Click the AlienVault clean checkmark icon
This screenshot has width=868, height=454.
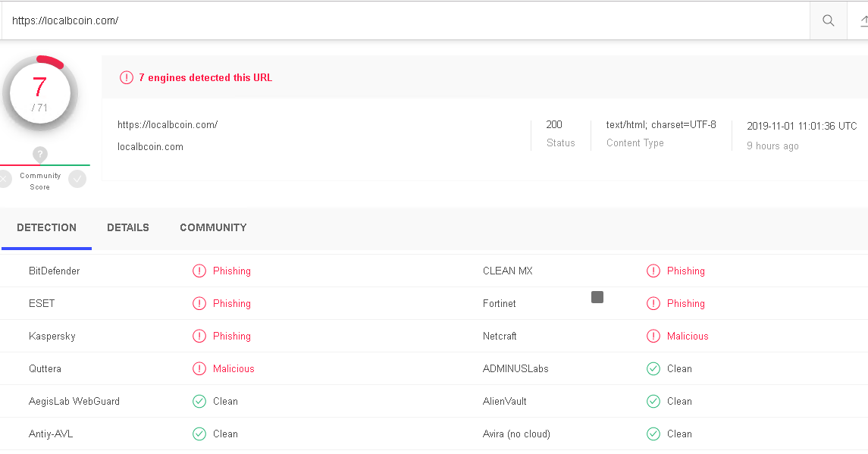tap(653, 402)
